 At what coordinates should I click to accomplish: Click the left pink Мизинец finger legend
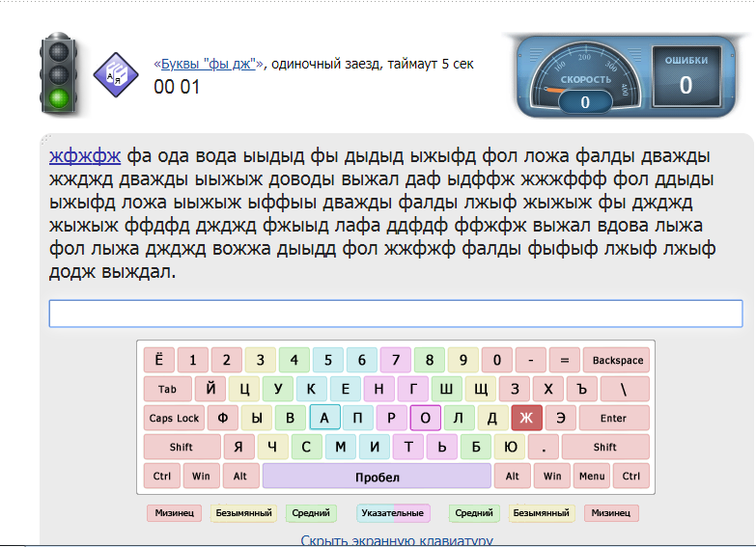pyautogui.click(x=174, y=513)
